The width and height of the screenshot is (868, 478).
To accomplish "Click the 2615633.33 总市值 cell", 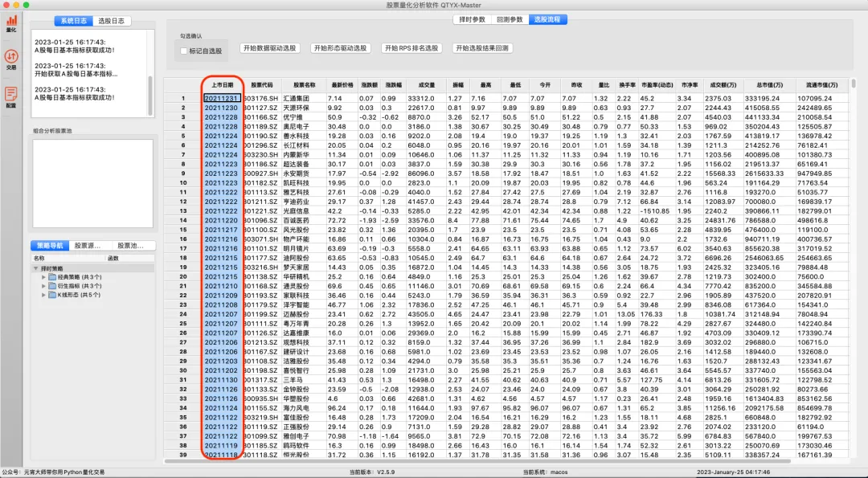I will 770,174.
